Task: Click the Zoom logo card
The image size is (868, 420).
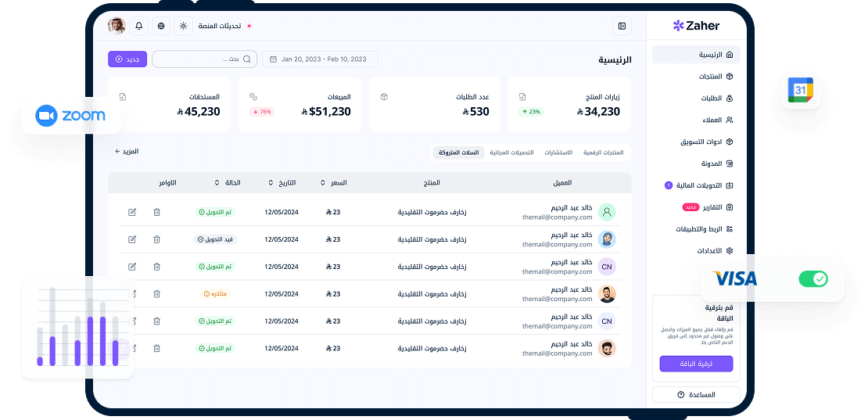Action: click(x=71, y=116)
